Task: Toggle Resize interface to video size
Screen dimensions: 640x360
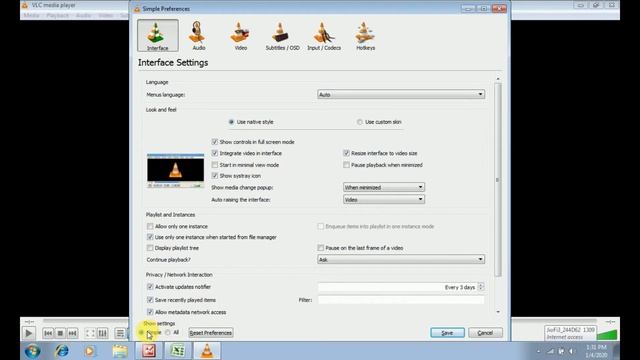Action: click(380, 153)
